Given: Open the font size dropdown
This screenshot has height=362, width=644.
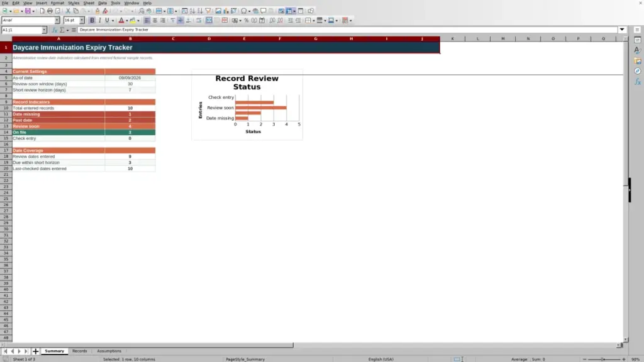Looking at the screenshot, I should (x=82, y=21).
